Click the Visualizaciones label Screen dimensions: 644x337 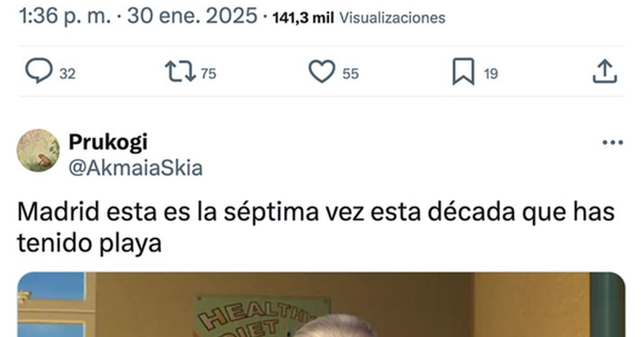[x=392, y=18]
